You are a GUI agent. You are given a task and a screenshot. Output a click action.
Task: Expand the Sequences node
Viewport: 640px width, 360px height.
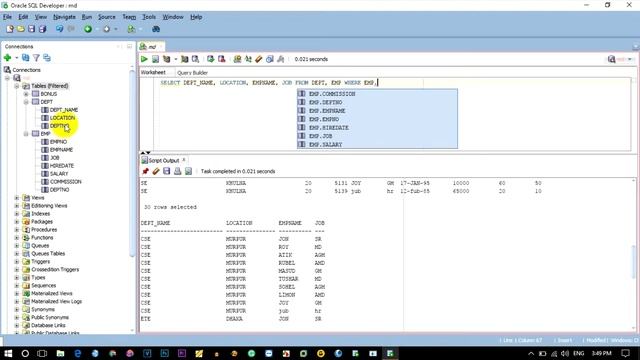pos(17,286)
